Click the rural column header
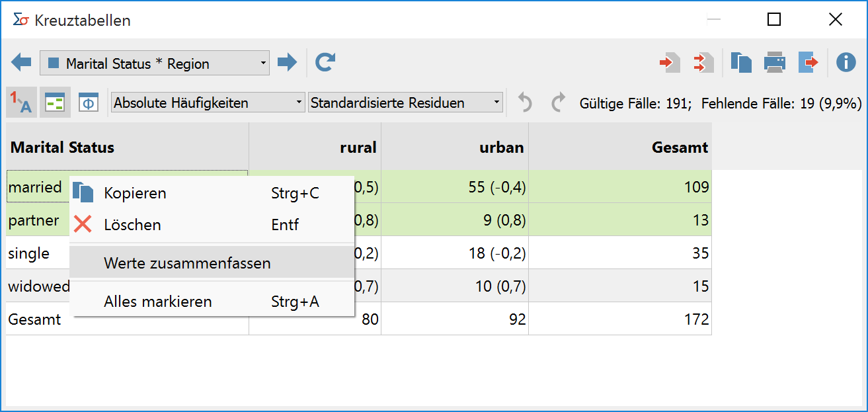Viewport: 868px width, 412px height. coord(315,147)
